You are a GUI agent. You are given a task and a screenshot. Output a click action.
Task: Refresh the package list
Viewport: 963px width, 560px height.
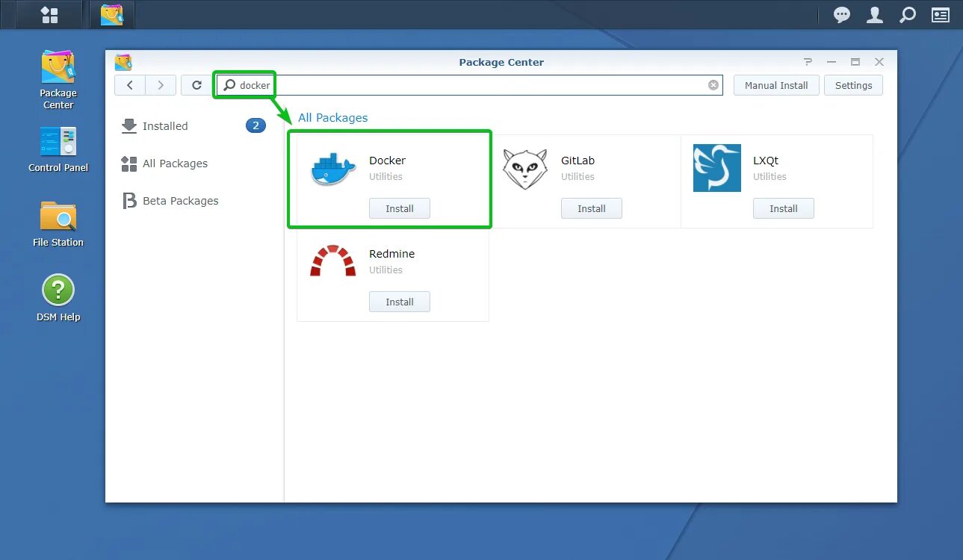pyautogui.click(x=196, y=85)
